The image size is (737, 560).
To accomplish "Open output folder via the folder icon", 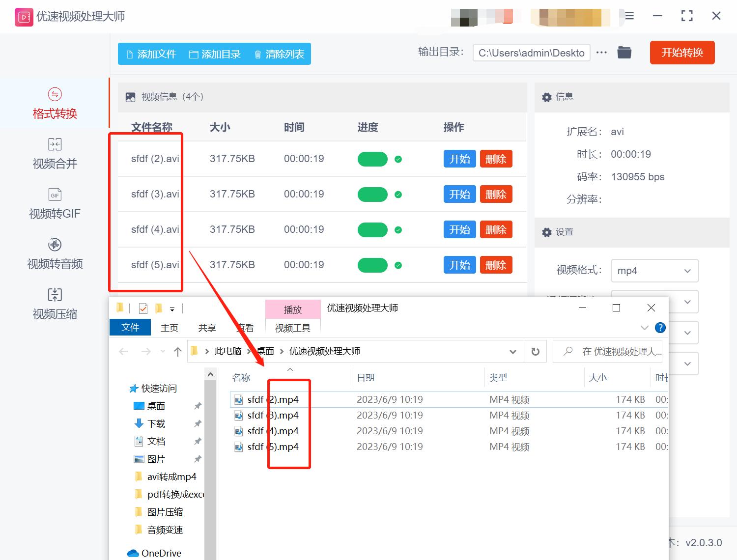I will pos(624,52).
